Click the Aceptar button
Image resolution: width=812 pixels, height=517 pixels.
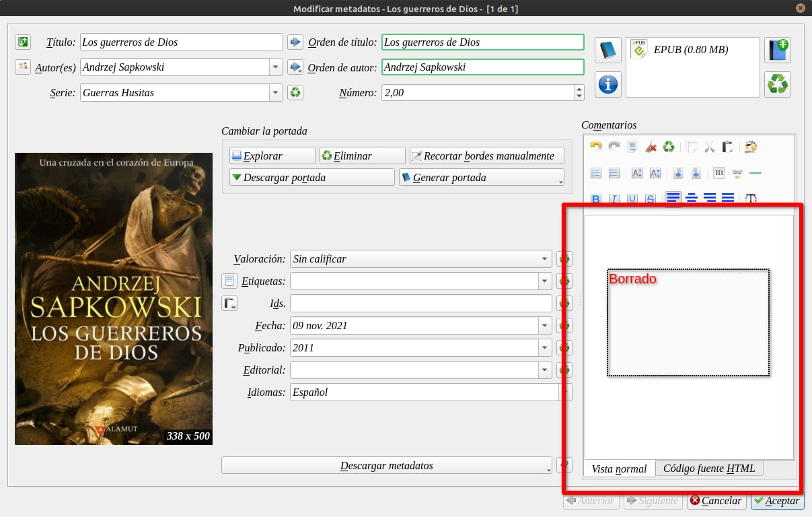pyautogui.click(x=777, y=501)
